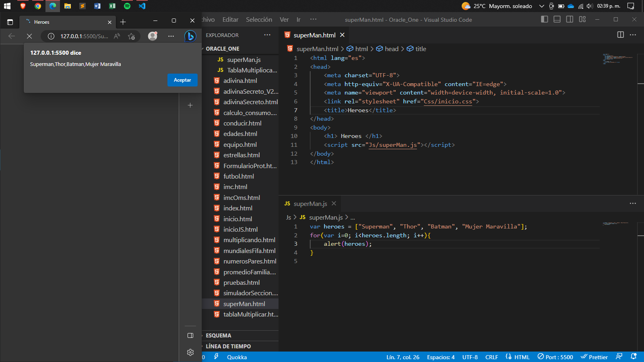Click the Live Server Port : 5500 item
Screen dimensions: 644x362
[555, 357]
